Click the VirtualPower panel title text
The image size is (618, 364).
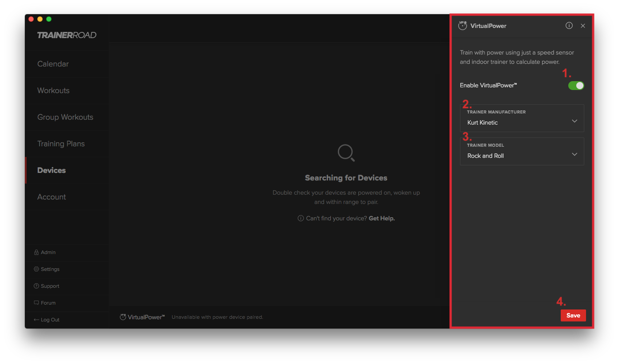[488, 26]
